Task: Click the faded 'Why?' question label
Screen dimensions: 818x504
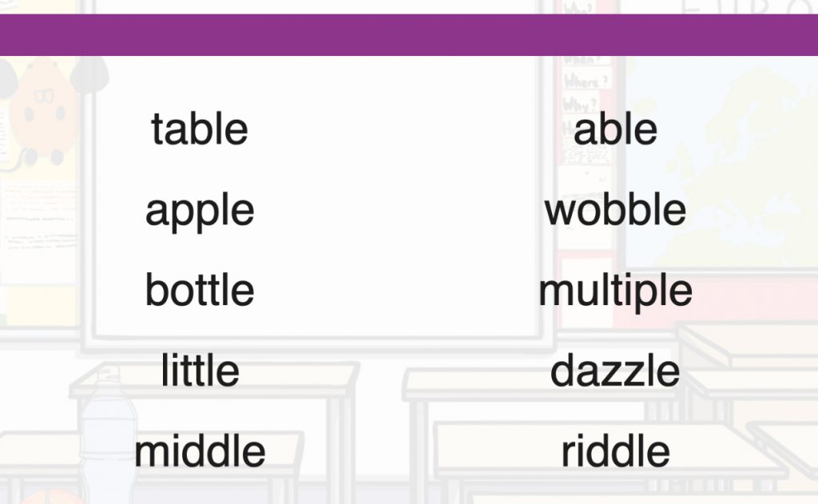Action: 580,104
